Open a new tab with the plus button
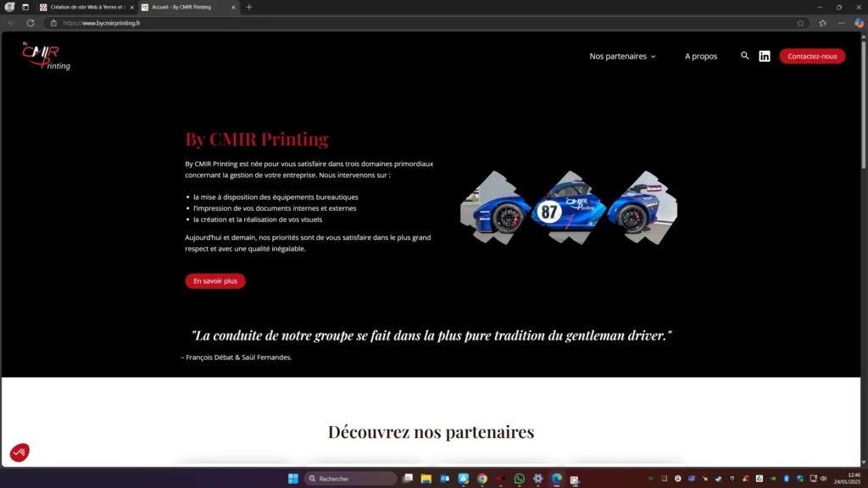The image size is (868, 488). 249,7
